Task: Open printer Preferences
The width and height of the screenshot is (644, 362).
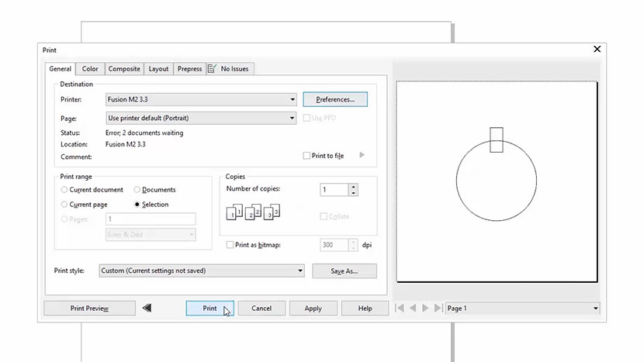Action: click(335, 99)
